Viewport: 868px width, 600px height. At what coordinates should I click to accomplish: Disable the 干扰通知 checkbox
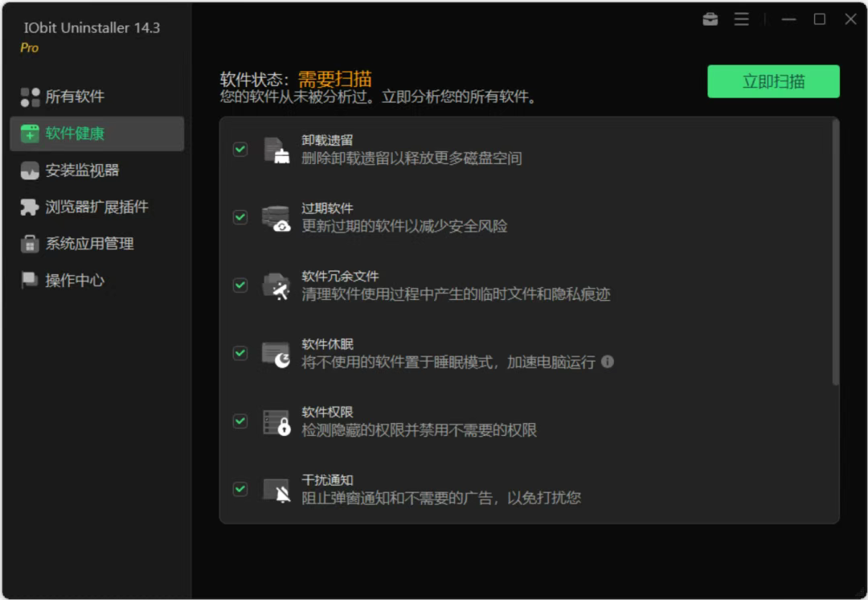[240, 489]
